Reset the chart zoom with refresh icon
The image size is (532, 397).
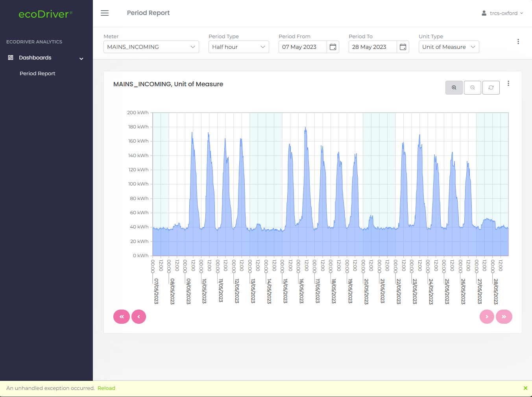(491, 87)
